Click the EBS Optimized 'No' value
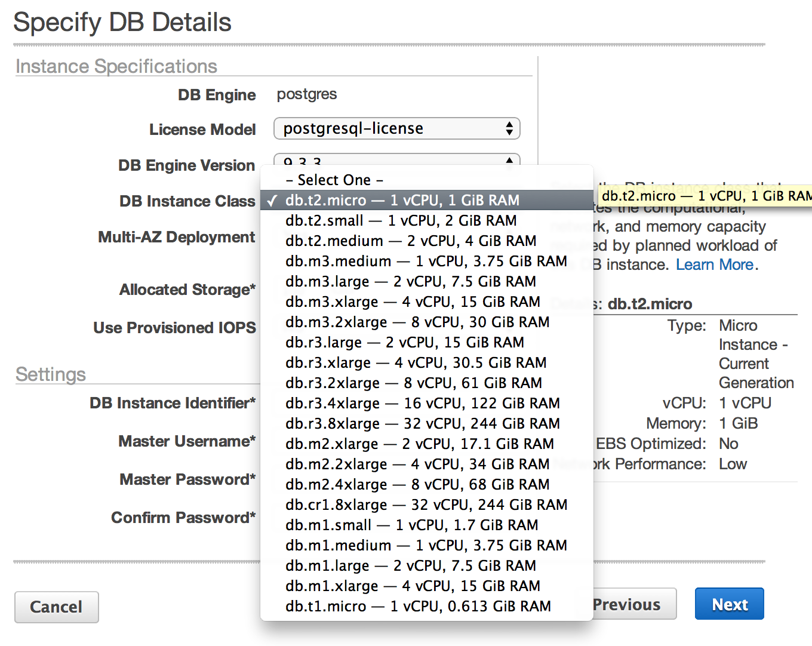812x646 pixels. pos(728,444)
